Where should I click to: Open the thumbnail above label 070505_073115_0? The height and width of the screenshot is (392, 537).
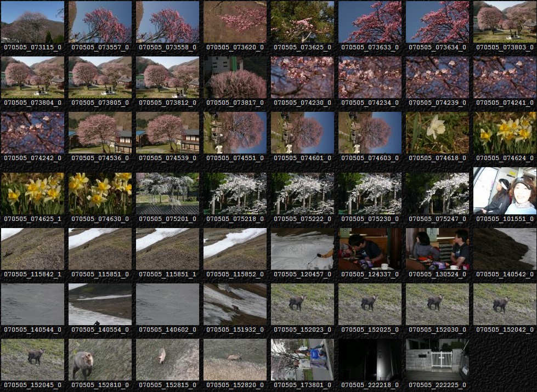[x=32, y=21]
